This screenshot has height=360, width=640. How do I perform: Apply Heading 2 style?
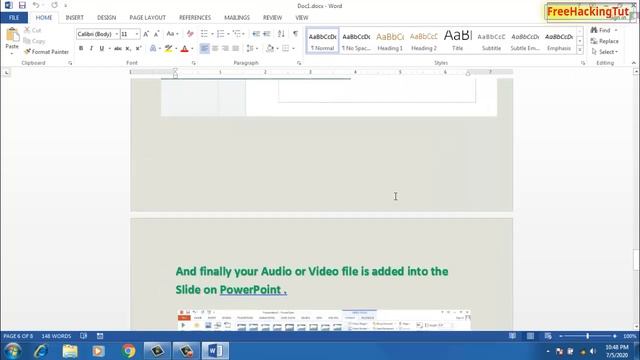pos(424,41)
